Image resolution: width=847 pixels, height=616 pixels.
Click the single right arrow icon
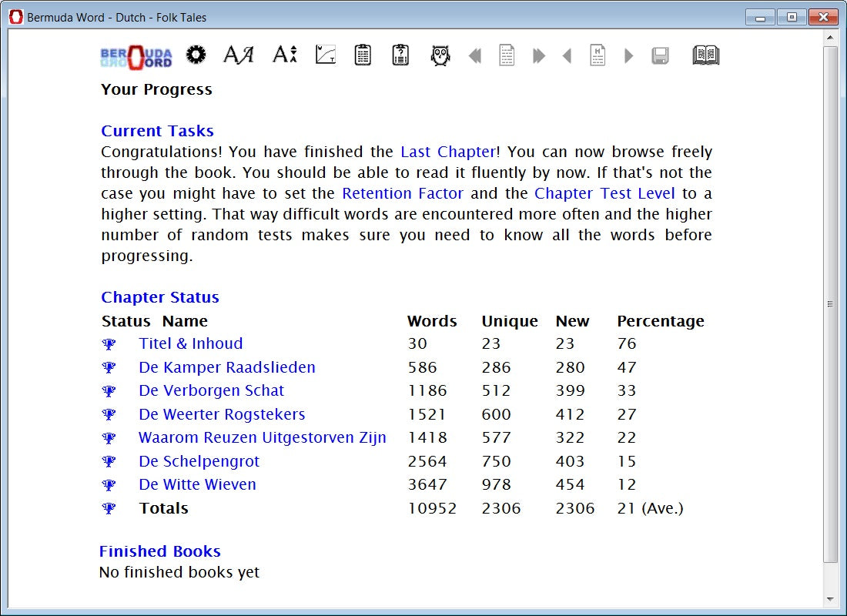click(628, 55)
